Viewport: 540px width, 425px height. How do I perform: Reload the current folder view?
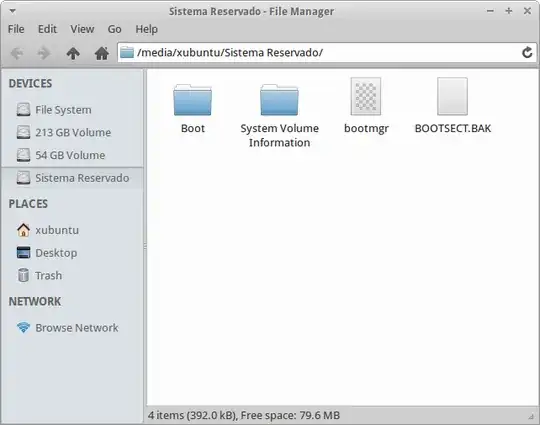pyautogui.click(x=527, y=53)
